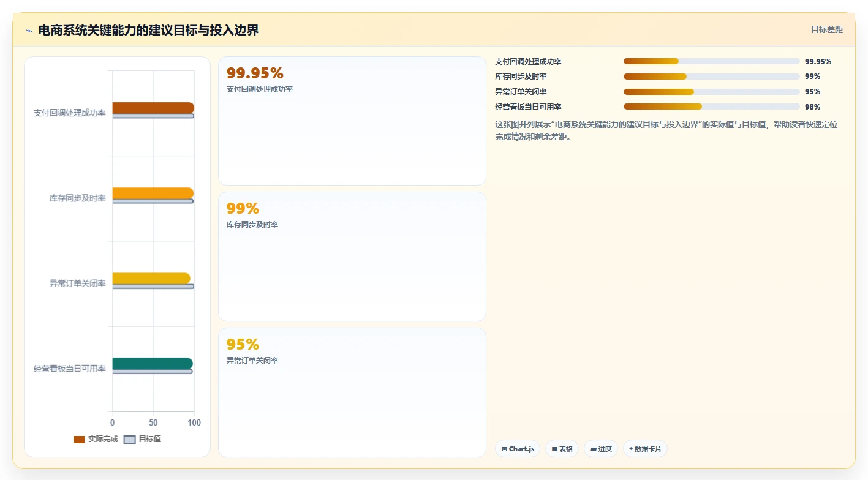Viewport: 868px width, 480px height.
Task: Click the 数据卡片 tag chip
Action: point(645,449)
